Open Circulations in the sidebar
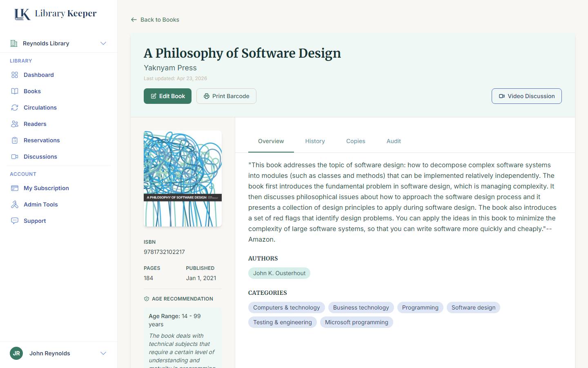 pos(59,108)
